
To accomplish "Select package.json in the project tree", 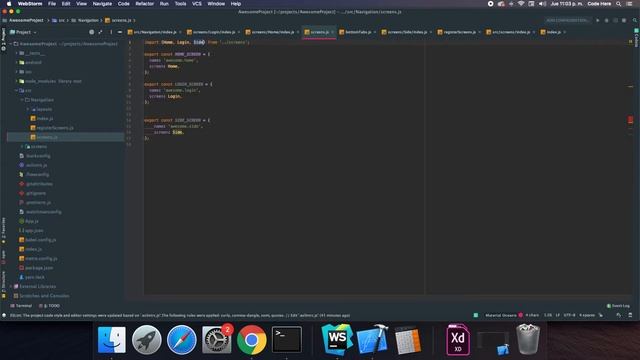I will (x=36, y=268).
